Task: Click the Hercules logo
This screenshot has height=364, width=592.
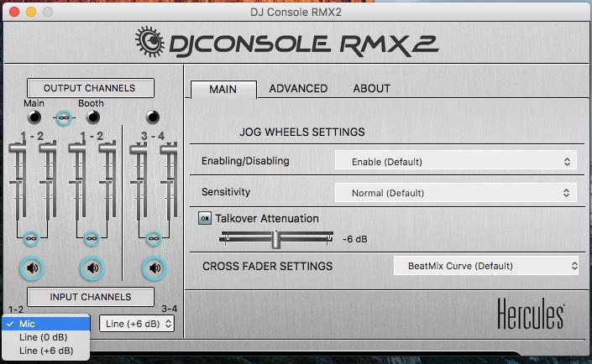Action: (x=530, y=316)
